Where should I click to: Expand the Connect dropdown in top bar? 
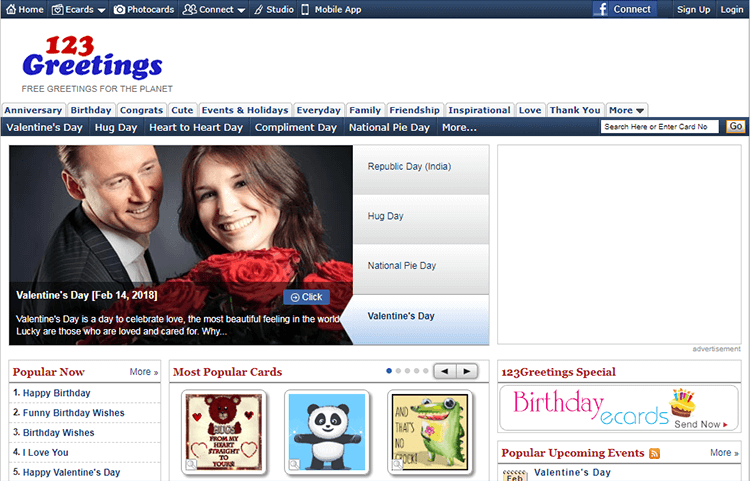click(214, 10)
